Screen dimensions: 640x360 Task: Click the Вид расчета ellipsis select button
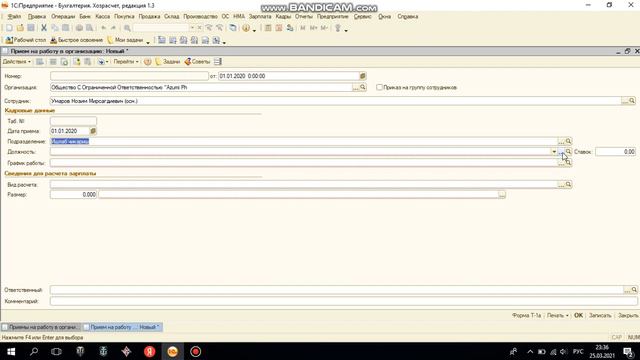[x=561, y=184]
